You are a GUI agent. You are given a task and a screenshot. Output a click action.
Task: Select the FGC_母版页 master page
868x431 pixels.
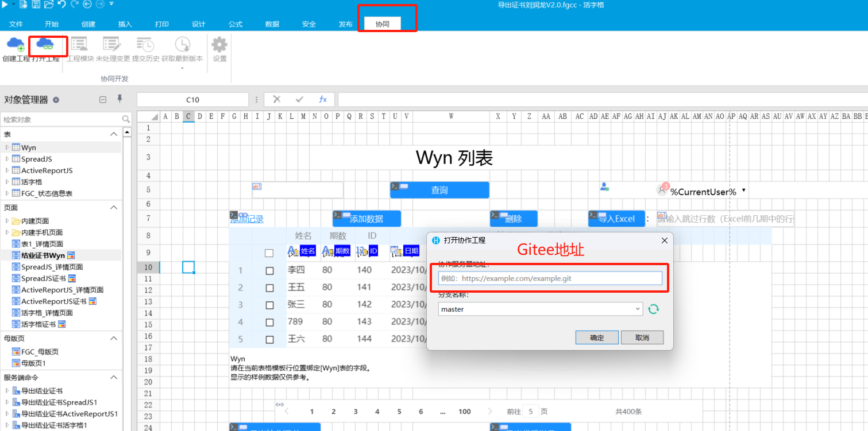click(x=36, y=352)
